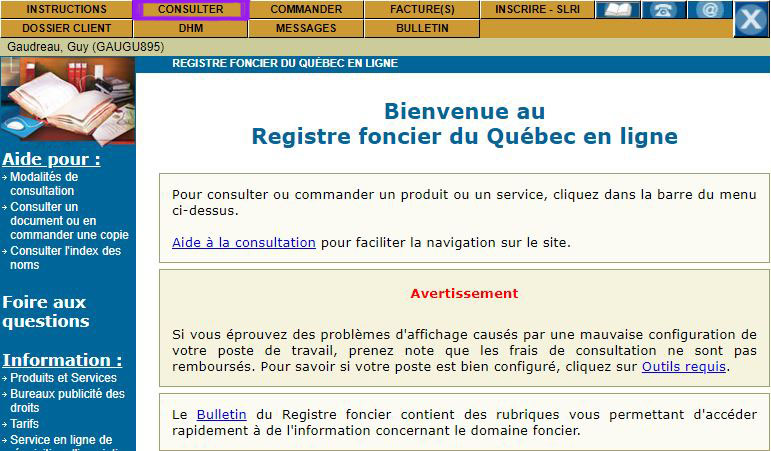The image size is (771, 451).
Task: Open the DHM menu item
Action: tap(191, 29)
